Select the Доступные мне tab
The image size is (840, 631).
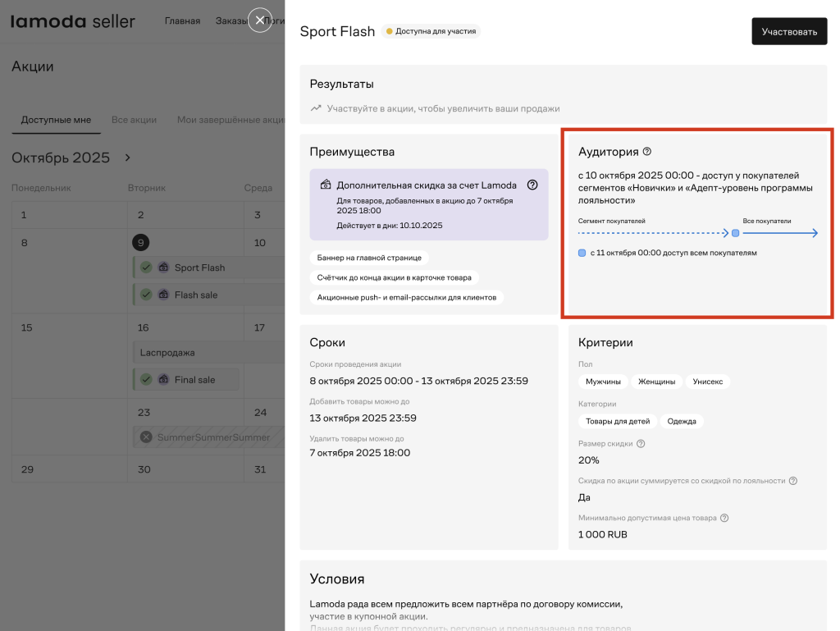tap(56, 120)
